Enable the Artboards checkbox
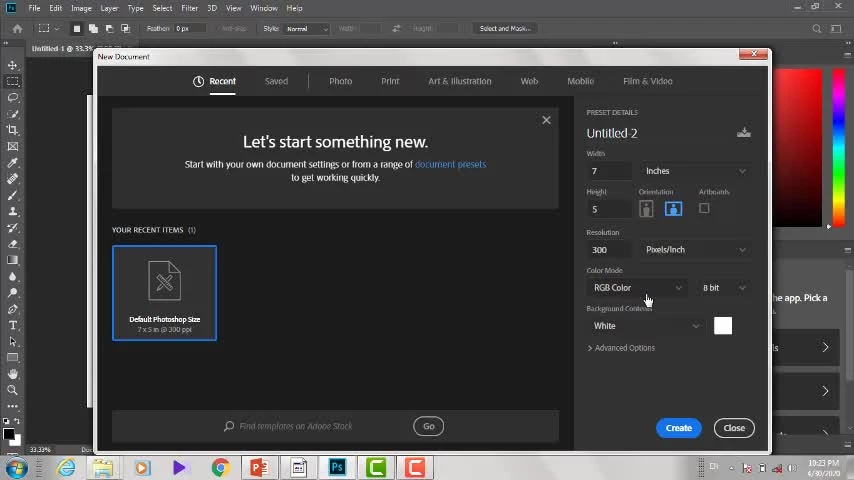 tap(704, 208)
